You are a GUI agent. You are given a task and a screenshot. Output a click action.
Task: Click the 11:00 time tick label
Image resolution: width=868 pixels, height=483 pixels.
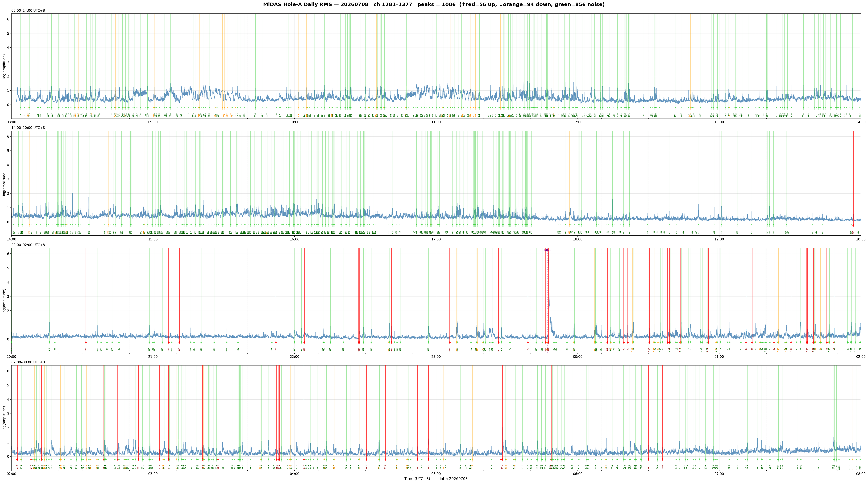[x=436, y=122]
